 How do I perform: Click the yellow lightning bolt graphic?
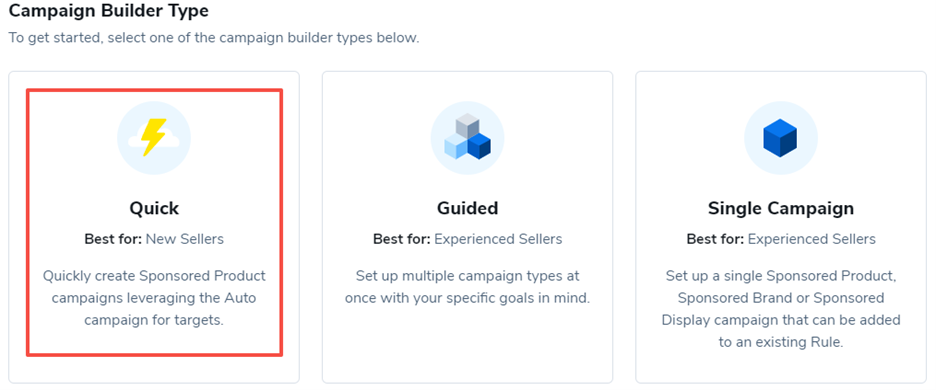[x=153, y=137]
